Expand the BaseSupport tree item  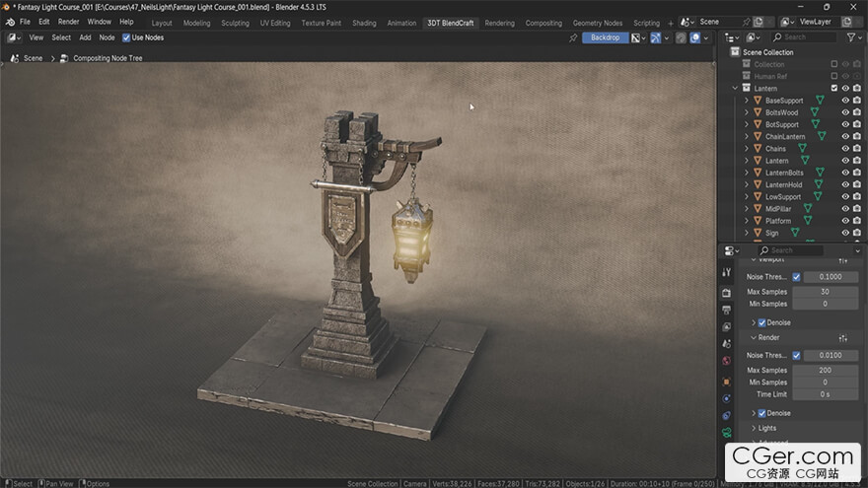(x=747, y=101)
